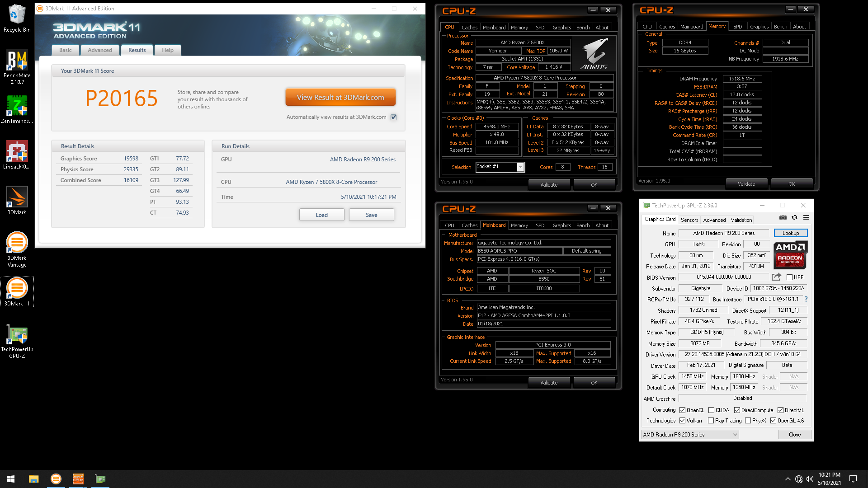Open GPU-Z hamburger menu icon
Screen dimensions: 868x488
tap(806, 217)
